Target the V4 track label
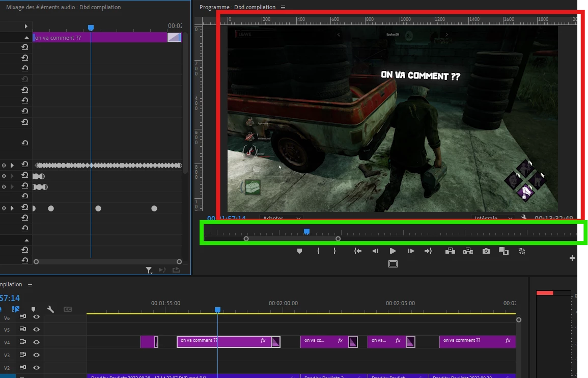Image resolution: width=588 pixels, height=378 pixels. [x=7, y=342]
